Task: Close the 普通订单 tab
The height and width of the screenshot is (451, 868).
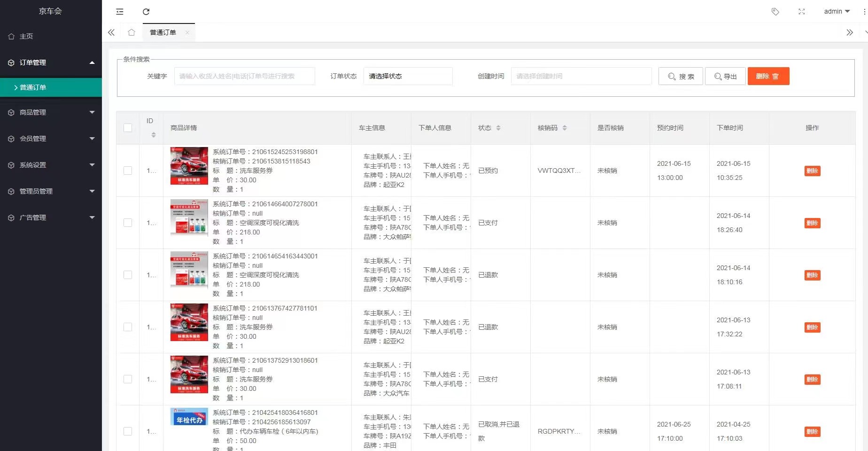Action: tap(187, 32)
